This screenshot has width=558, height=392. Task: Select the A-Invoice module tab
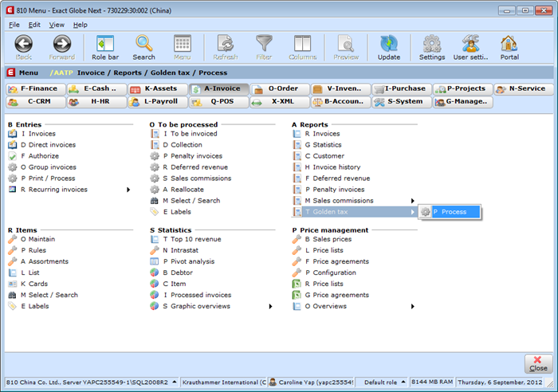click(218, 89)
